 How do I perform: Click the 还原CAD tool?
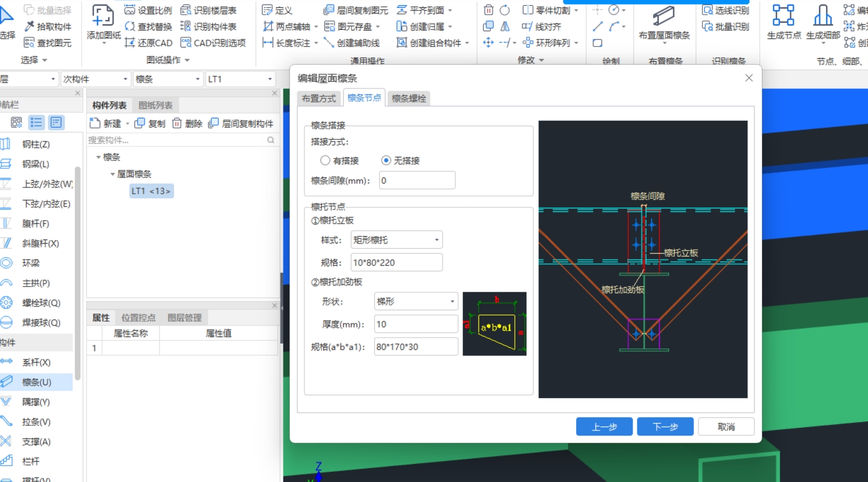148,43
